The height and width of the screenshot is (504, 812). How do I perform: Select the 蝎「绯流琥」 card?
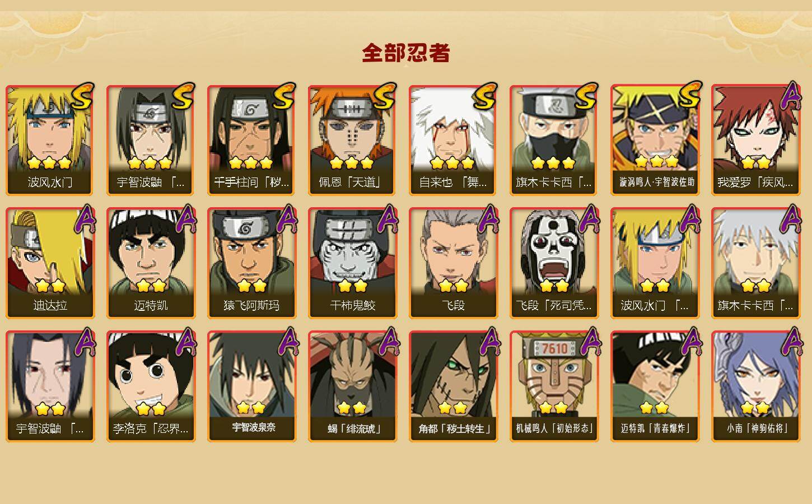pyautogui.click(x=352, y=386)
